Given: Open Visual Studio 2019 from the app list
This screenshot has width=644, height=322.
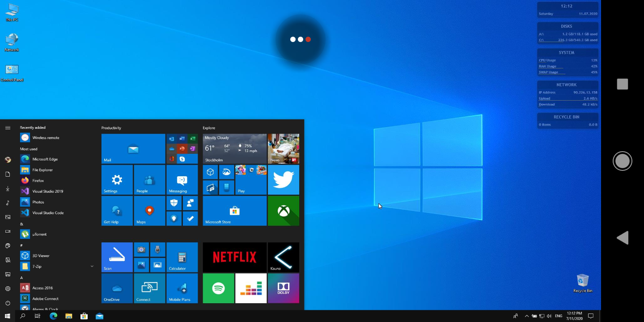Looking at the screenshot, I should (57, 191).
